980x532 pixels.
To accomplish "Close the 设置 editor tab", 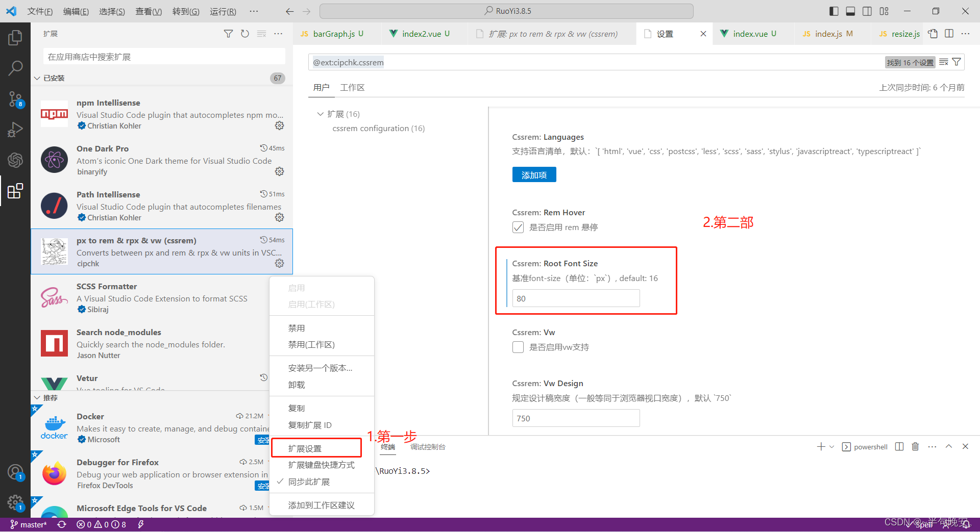I will click(703, 34).
